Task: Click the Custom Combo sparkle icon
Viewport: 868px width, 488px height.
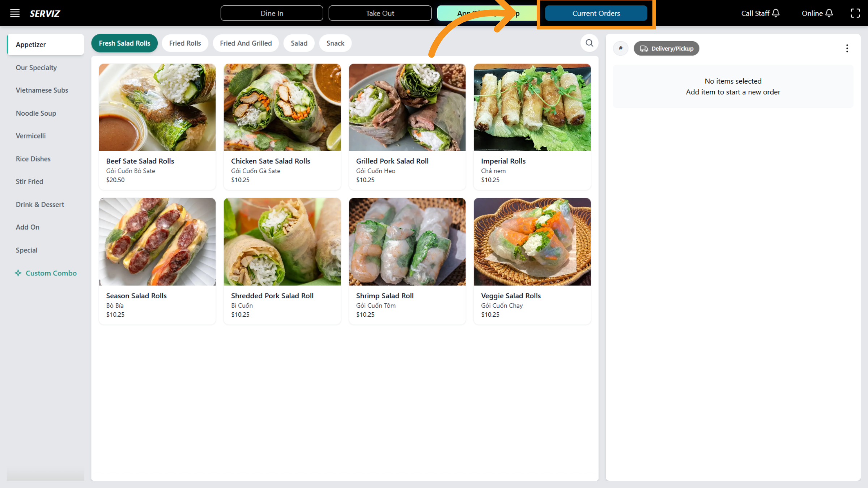Action: pos(18,273)
